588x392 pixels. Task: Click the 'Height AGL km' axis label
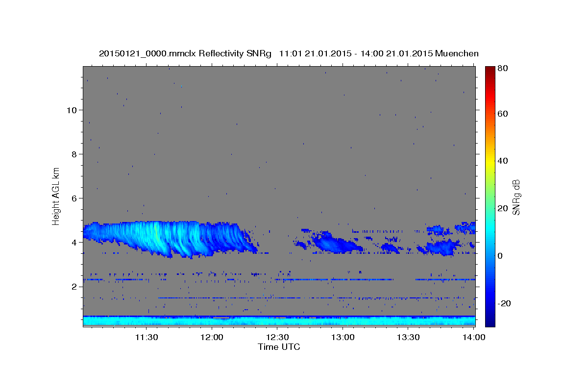coord(56,196)
